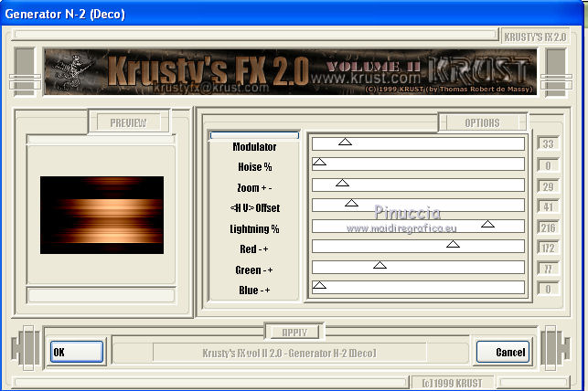Click the APPLY label
This screenshot has height=391, width=588.
pyautogui.click(x=294, y=333)
